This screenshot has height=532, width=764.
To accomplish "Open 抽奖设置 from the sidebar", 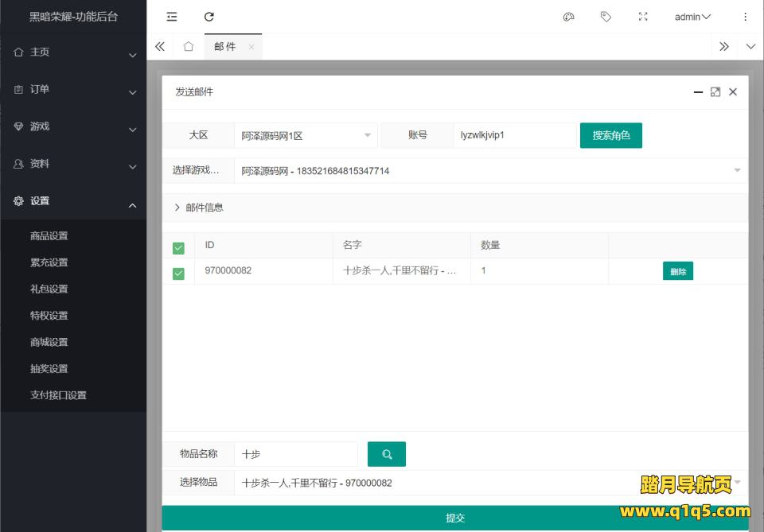I will [49, 369].
